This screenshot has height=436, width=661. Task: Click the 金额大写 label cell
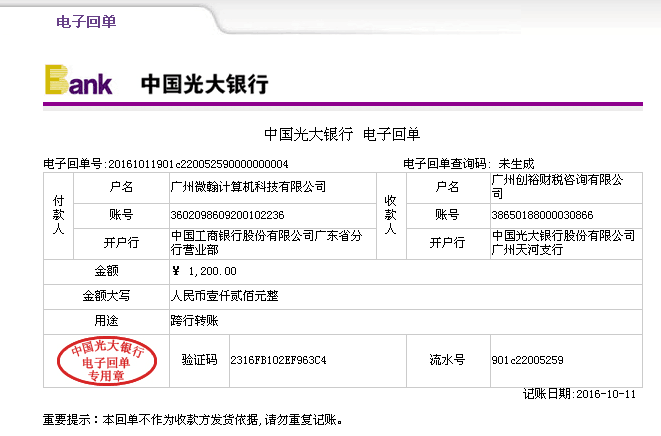(106, 296)
